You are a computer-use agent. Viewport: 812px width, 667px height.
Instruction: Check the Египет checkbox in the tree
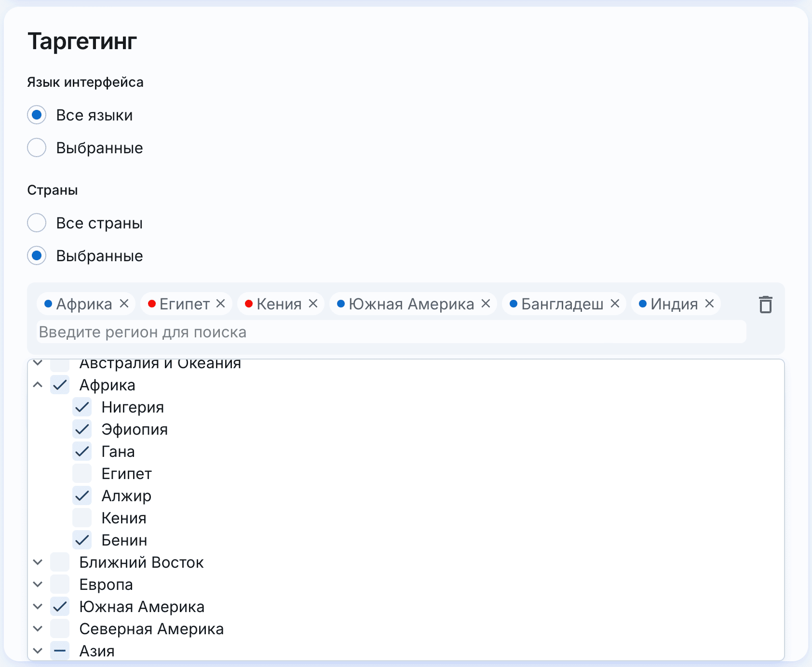click(x=82, y=474)
